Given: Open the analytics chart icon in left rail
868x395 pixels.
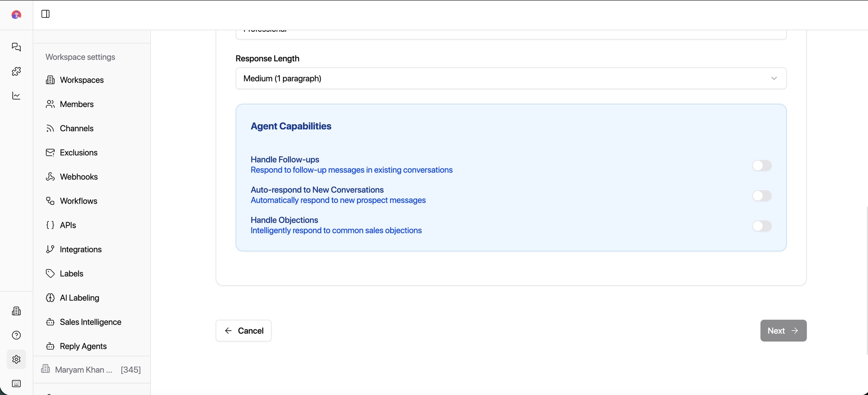Looking at the screenshot, I should pos(16,96).
